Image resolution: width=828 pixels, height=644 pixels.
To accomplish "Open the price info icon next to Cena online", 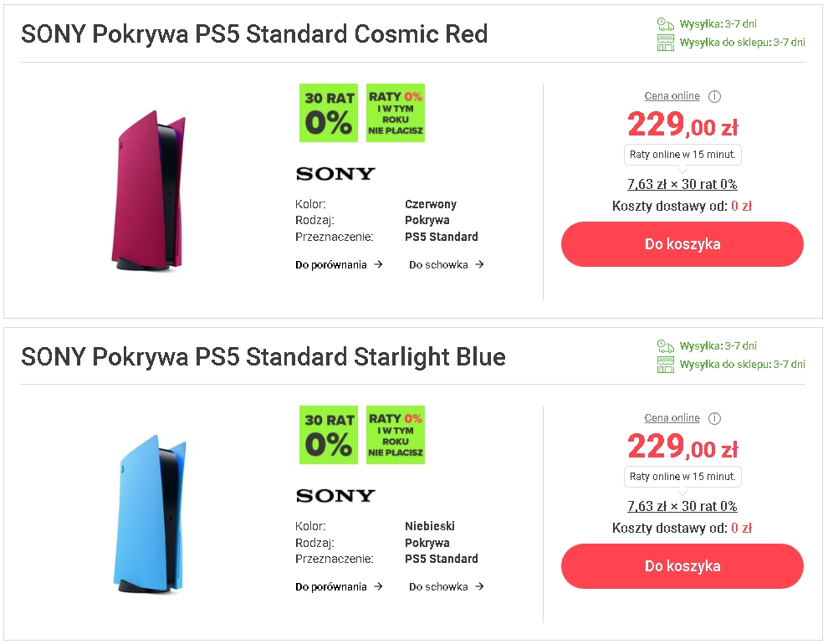I will (x=715, y=96).
